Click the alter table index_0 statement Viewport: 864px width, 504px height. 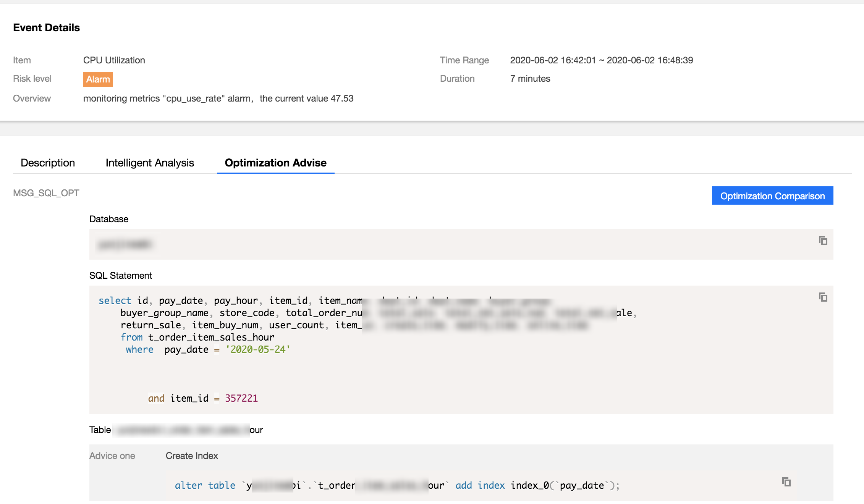(x=397, y=486)
